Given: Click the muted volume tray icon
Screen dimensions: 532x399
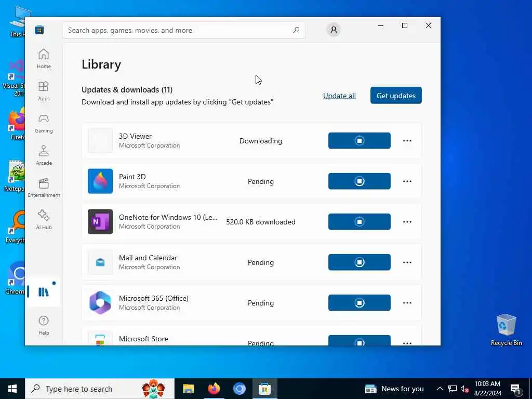Looking at the screenshot, I should (464, 389).
